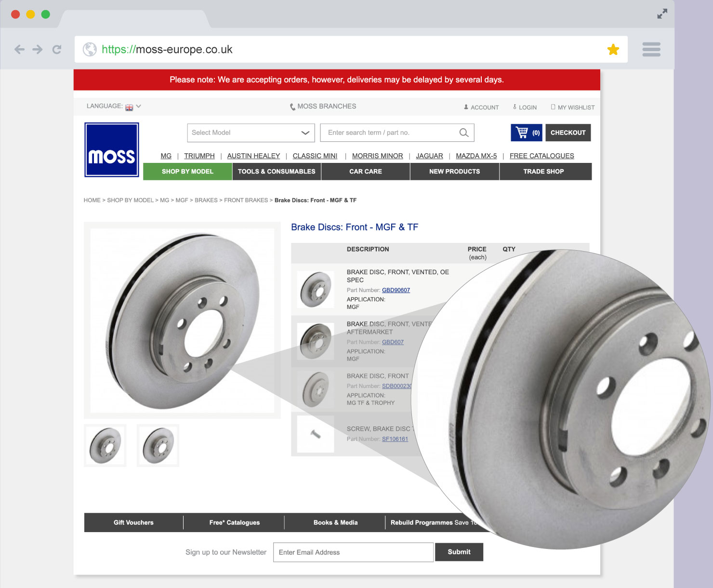
Task: Click the cart count (0)
Action: point(536,133)
